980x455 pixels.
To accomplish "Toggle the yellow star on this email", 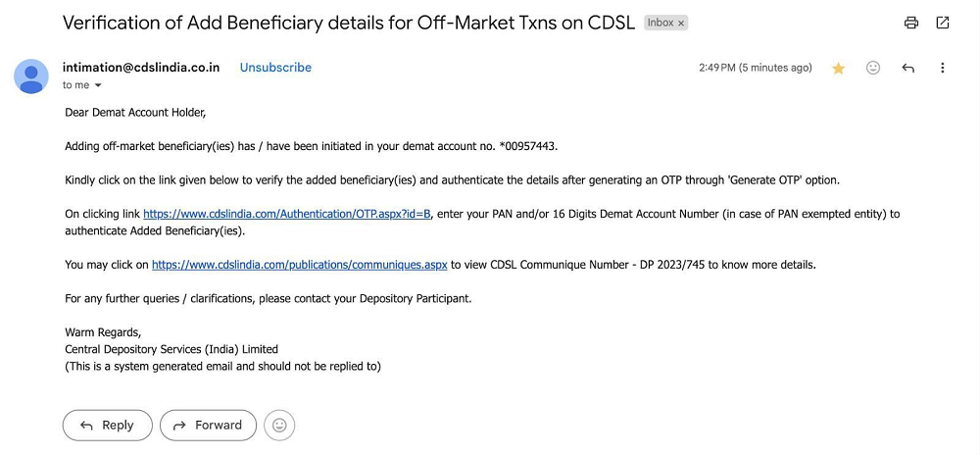I will click(838, 68).
